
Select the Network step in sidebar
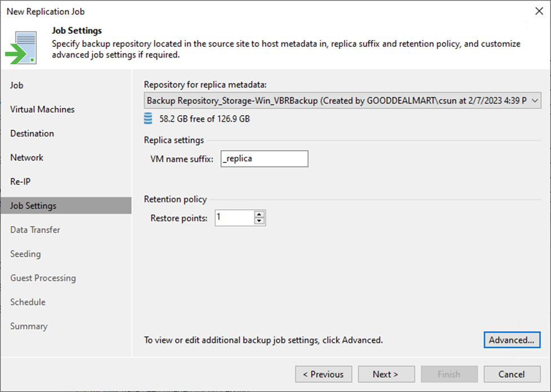coord(27,157)
